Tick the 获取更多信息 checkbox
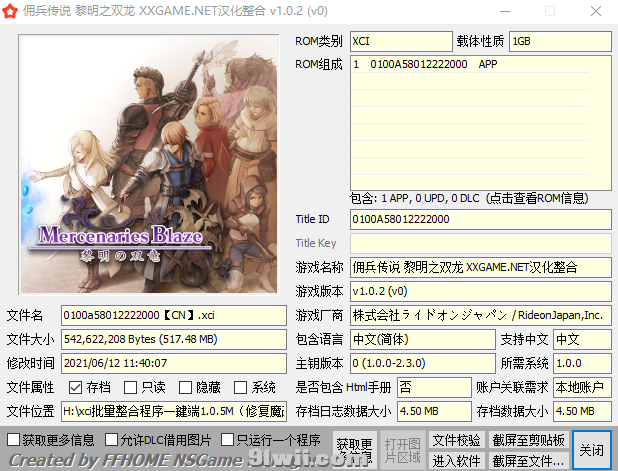The width and height of the screenshot is (618, 471). pos(13,440)
